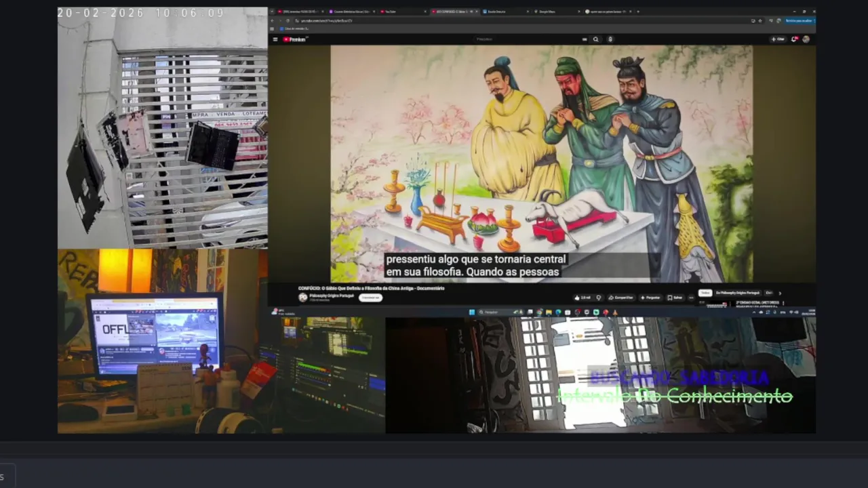Switch to the Google Maps browser tab
This screenshot has height=488, width=868.
tap(556, 12)
